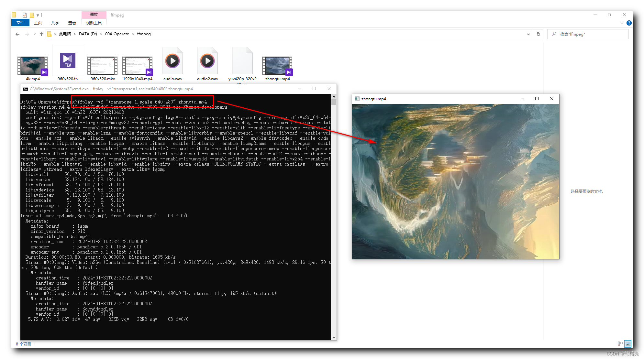
Task: Select the audio2.wav file icon
Action: 207,61
